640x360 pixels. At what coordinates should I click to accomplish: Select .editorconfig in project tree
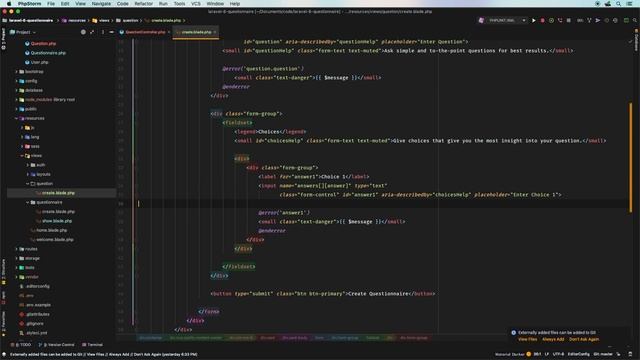point(38,287)
